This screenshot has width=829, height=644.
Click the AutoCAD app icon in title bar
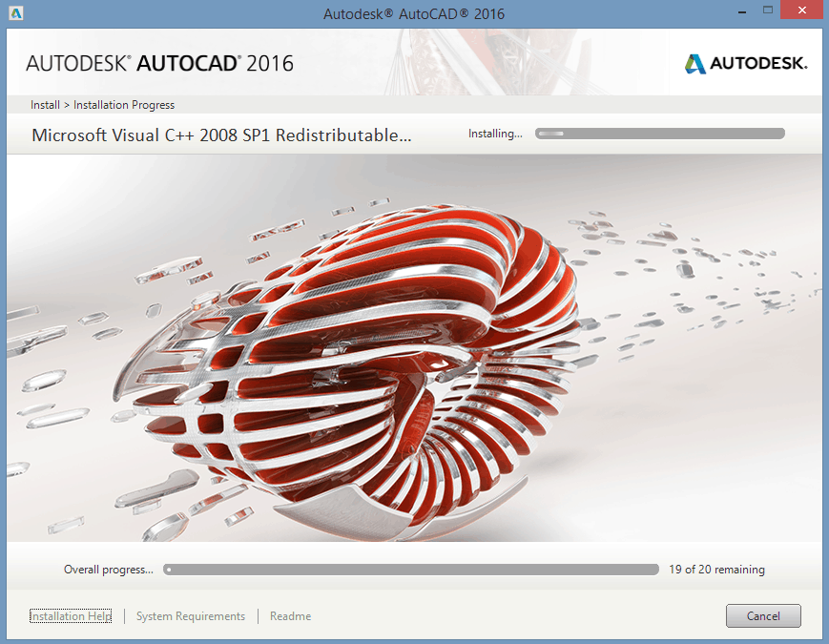[x=16, y=12]
